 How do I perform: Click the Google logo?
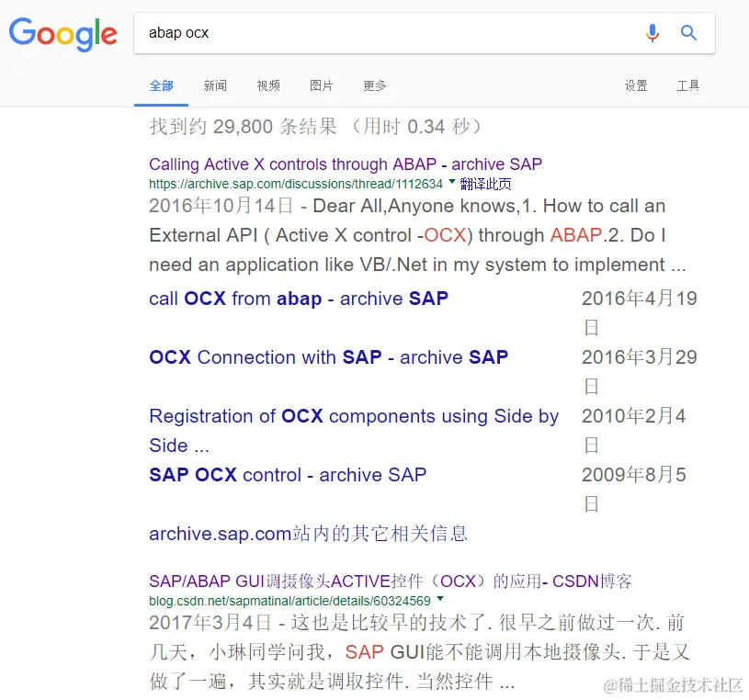(63, 34)
